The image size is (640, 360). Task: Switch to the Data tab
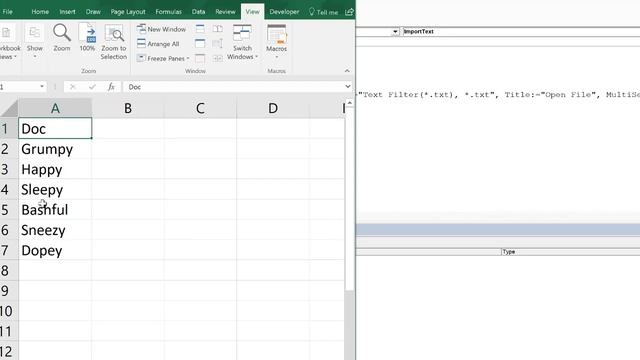pos(198,12)
